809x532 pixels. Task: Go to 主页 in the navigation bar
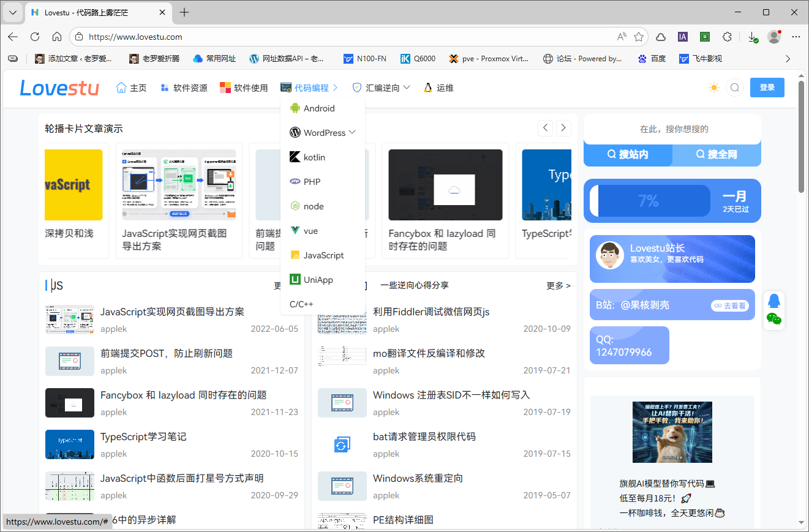pyautogui.click(x=131, y=88)
